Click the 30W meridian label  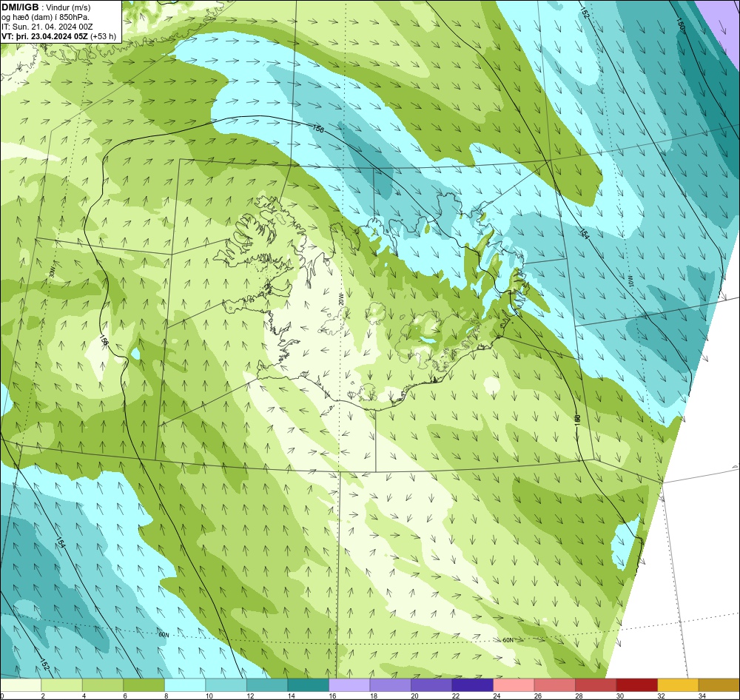52,271
